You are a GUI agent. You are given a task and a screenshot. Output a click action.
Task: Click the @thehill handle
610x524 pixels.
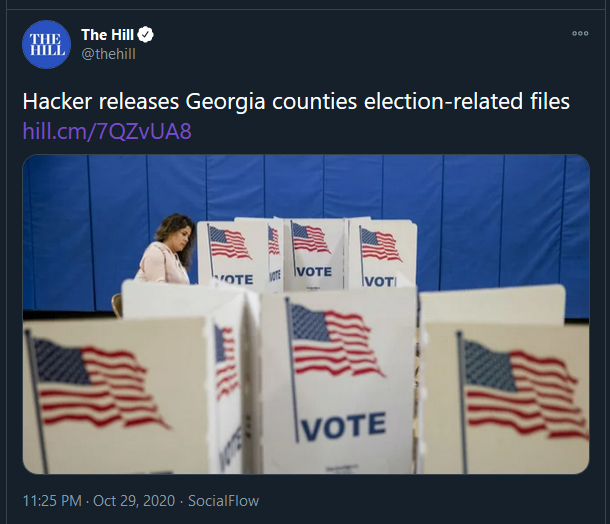pyautogui.click(x=108, y=54)
